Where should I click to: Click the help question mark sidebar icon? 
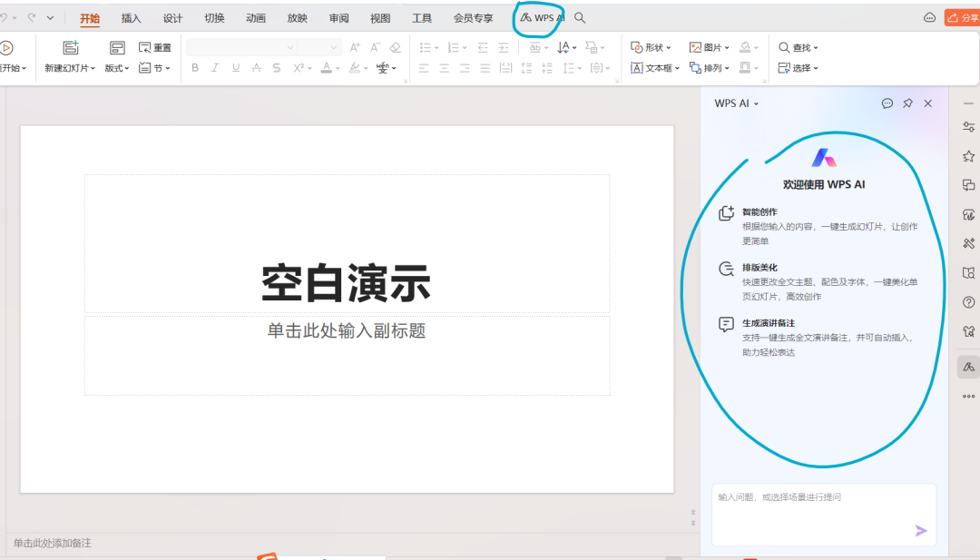(968, 302)
